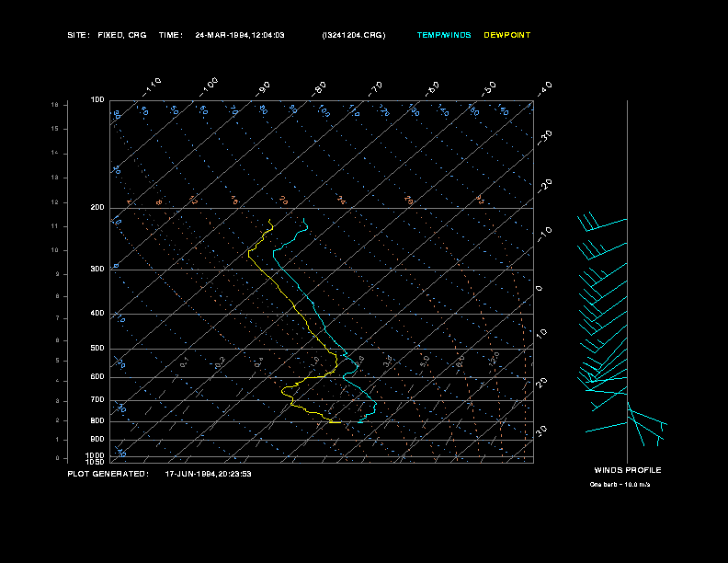
Task: Click the generation timestamp beginning 17-JUN
Action: tap(208, 474)
